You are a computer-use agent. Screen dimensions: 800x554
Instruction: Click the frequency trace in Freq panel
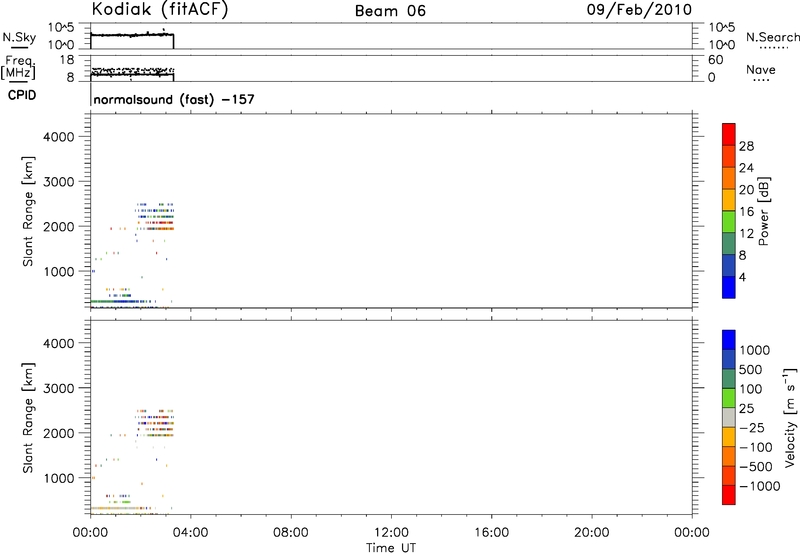pyautogui.click(x=132, y=74)
